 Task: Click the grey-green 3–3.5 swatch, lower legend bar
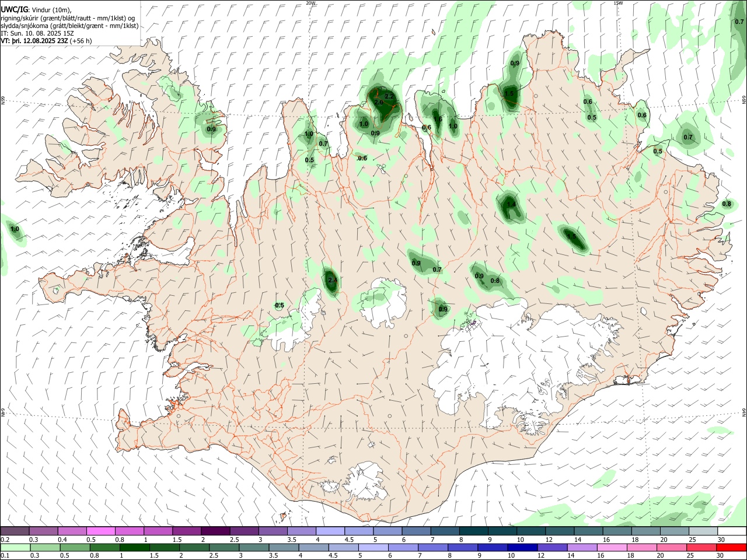254,548
